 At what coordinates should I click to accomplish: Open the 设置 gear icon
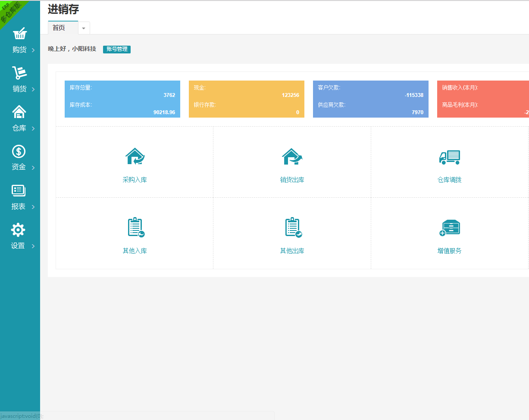[18, 230]
